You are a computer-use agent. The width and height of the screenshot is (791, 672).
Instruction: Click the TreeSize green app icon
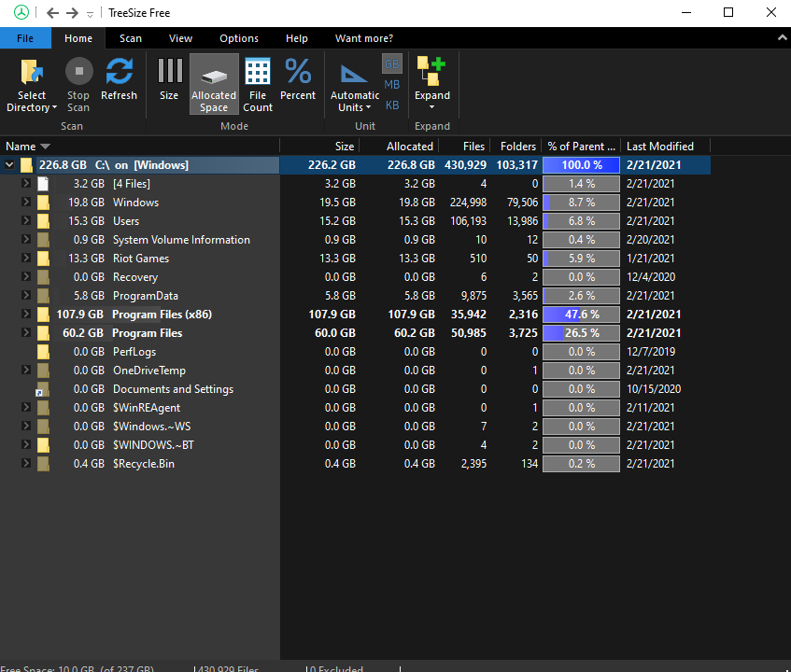pos(21,13)
